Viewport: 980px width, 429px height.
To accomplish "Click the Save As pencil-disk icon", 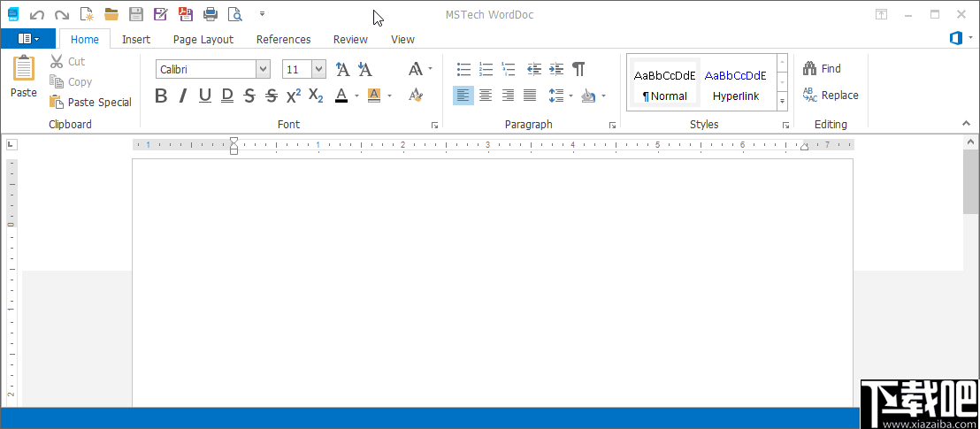I will pyautogui.click(x=161, y=14).
